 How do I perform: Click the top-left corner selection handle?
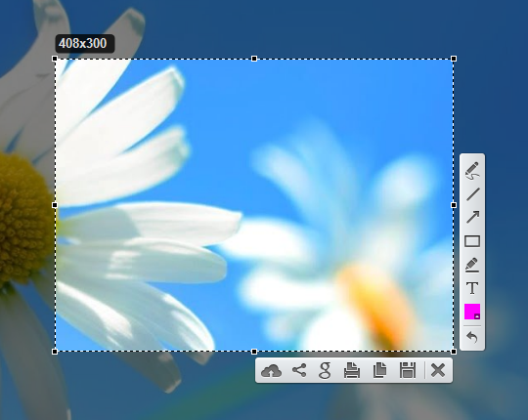pos(55,59)
